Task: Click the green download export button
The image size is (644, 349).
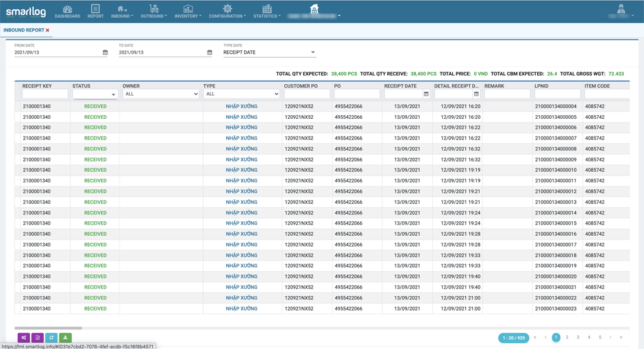Action: pyautogui.click(x=65, y=338)
